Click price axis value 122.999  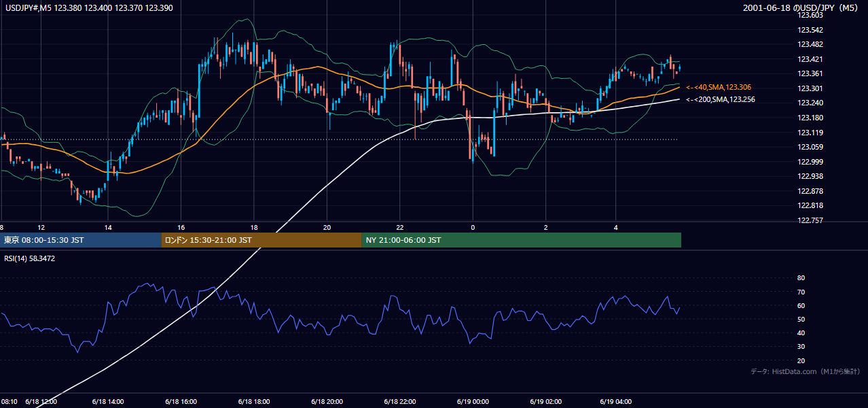[810, 162]
